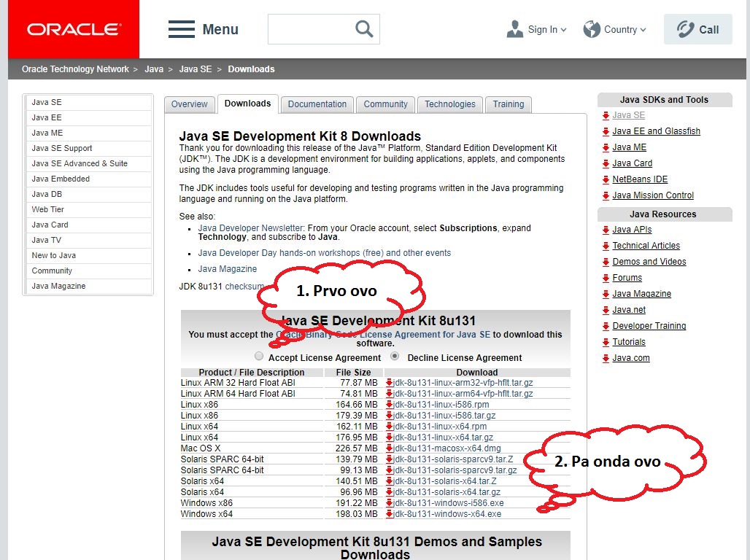Viewport: 750px width, 560px height.
Task: Switch to the Community tab
Action: pyautogui.click(x=385, y=104)
